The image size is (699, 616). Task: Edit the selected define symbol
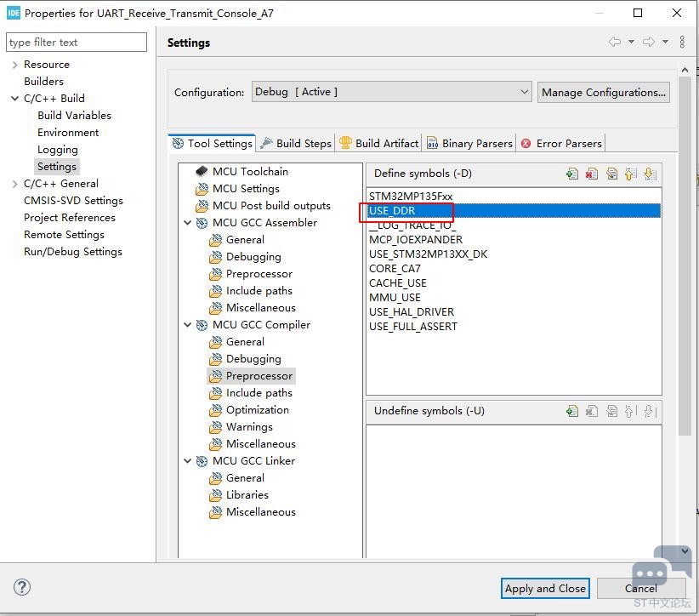[x=611, y=174]
